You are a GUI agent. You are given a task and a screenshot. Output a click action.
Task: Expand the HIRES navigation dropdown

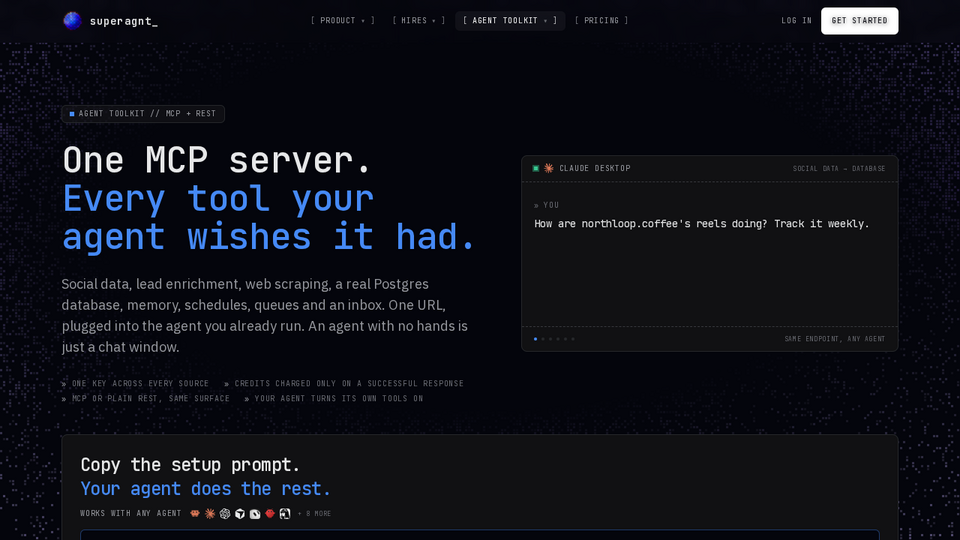pos(419,21)
